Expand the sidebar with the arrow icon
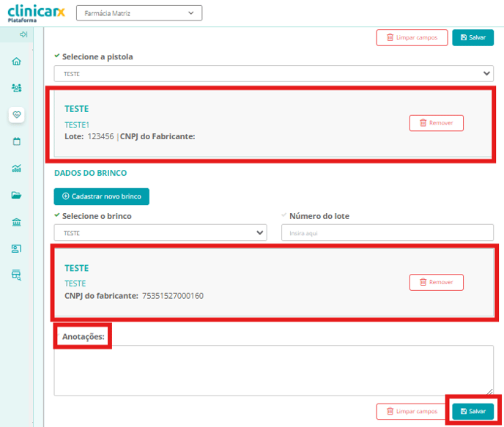The image size is (504, 427). [23, 34]
